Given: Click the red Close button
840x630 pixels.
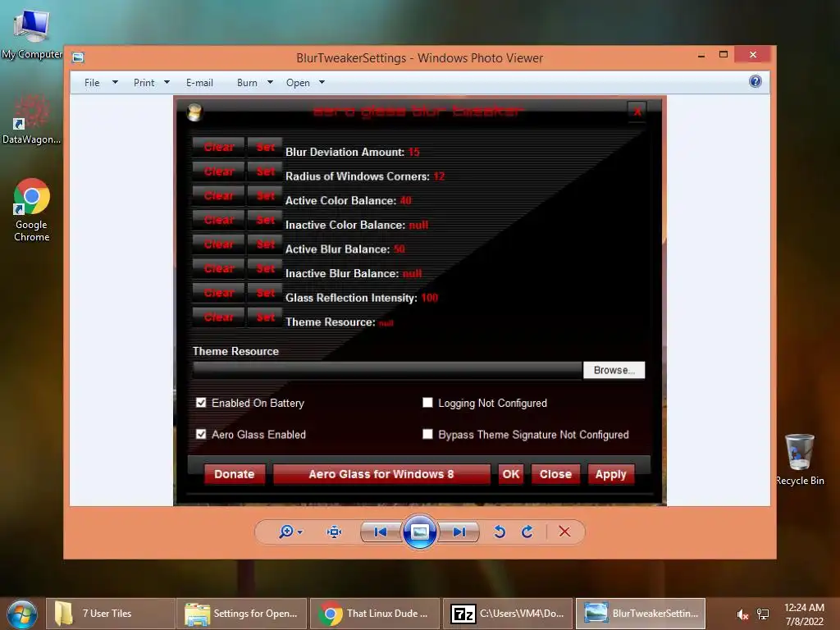Looking at the screenshot, I should click(x=555, y=474).
